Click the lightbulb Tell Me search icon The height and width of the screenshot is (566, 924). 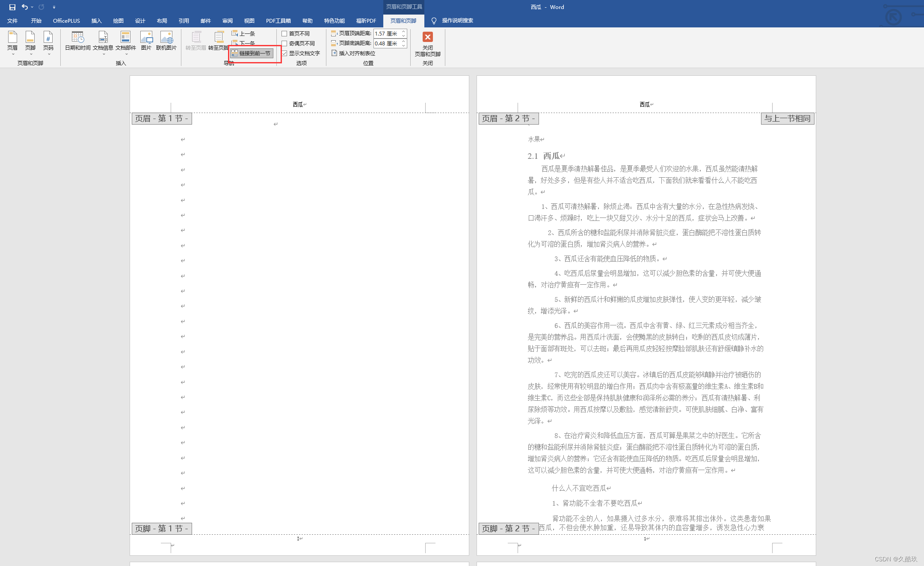[434, 21]
